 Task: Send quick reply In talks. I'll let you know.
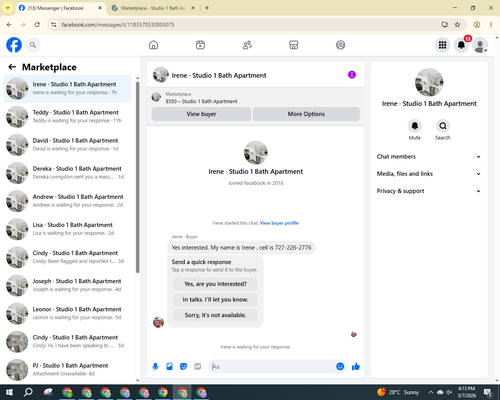tap(215, 300)
